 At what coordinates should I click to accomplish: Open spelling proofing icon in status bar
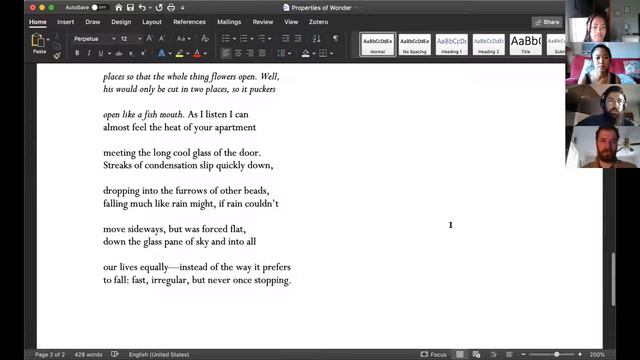tap(115, 354)
